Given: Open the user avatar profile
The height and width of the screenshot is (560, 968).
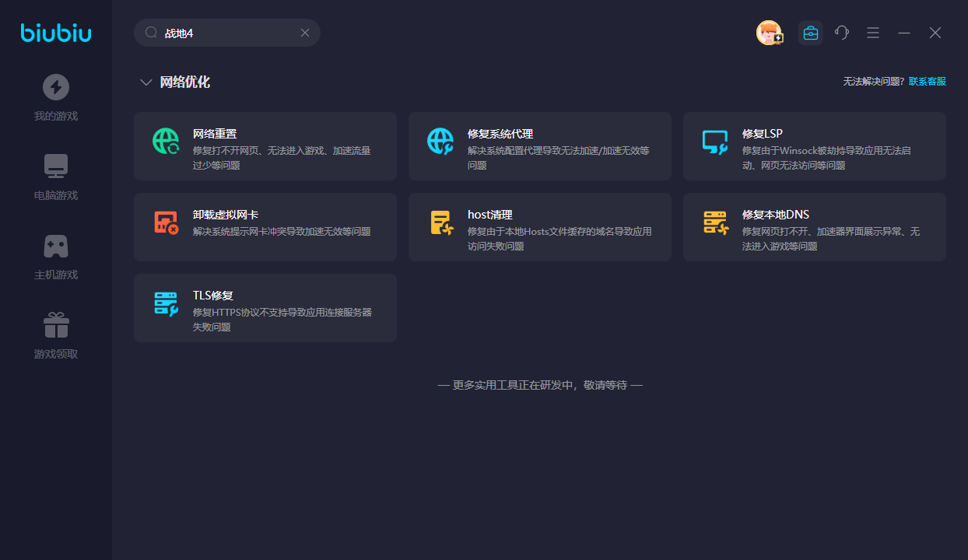Looking at the screenshot, I should pos(769,33).
